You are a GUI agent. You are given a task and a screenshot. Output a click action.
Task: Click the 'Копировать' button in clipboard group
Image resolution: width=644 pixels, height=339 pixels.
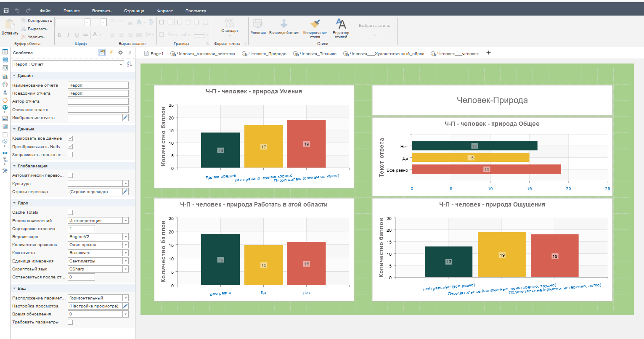coord(40,21)
